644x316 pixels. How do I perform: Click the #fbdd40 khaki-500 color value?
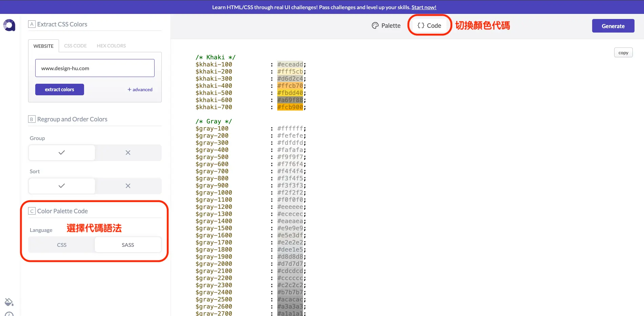[x=290, y=93]
